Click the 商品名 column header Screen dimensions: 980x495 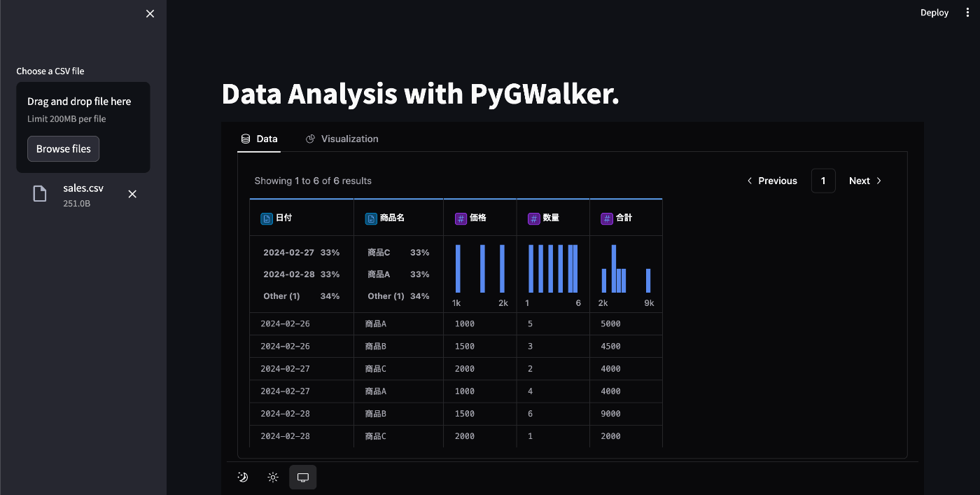point(399,218)
